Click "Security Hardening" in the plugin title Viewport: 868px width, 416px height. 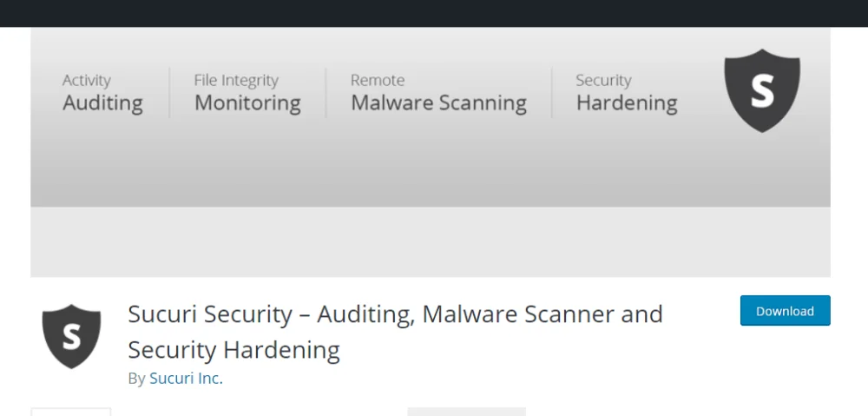(x=233, y=350)
